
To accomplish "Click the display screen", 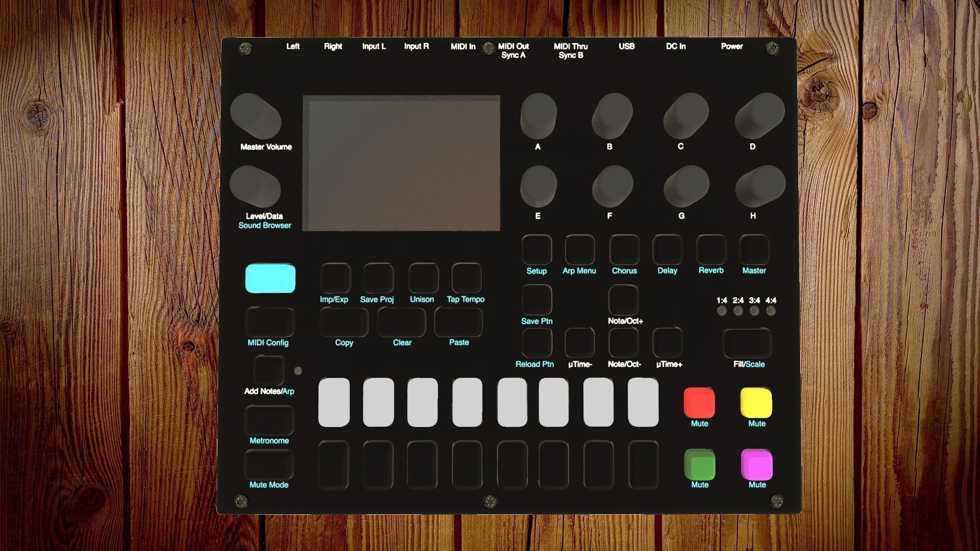I will pyautogui.click(x=401, y=163).
